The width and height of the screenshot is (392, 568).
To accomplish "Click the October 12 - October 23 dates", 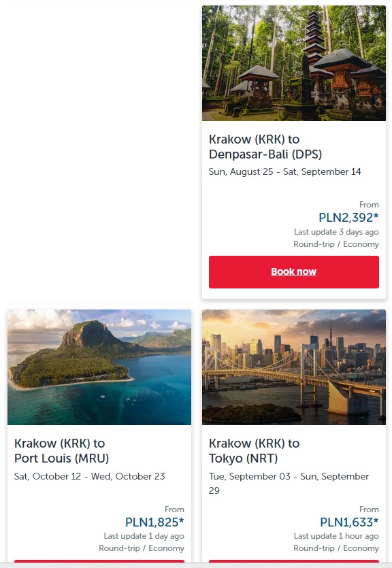I will coord(89,476).
